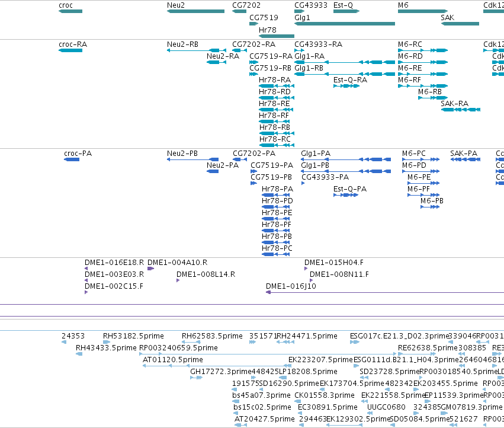Select the GH17272.3prime EST feature
The width and height of the screenshot is (504, 428).
196,378
